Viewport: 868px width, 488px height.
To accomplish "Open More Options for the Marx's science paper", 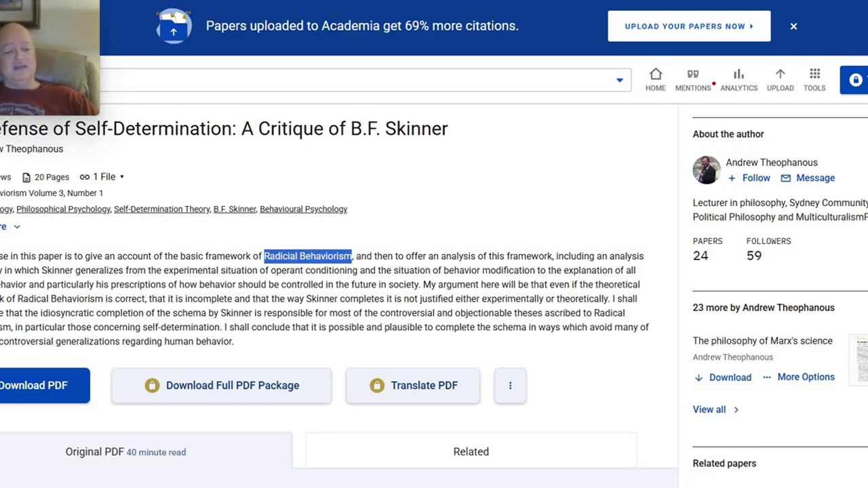I will tap(798, 377).
